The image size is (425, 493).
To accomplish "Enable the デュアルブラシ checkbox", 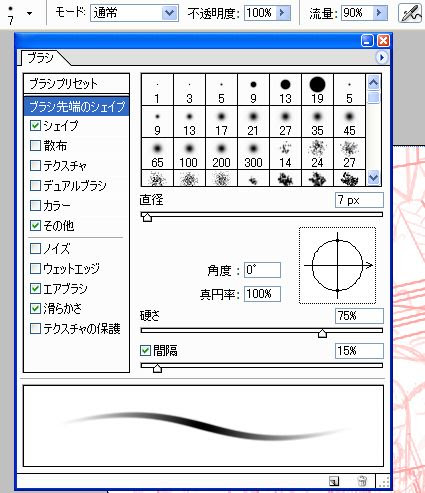I will (35, 186).
